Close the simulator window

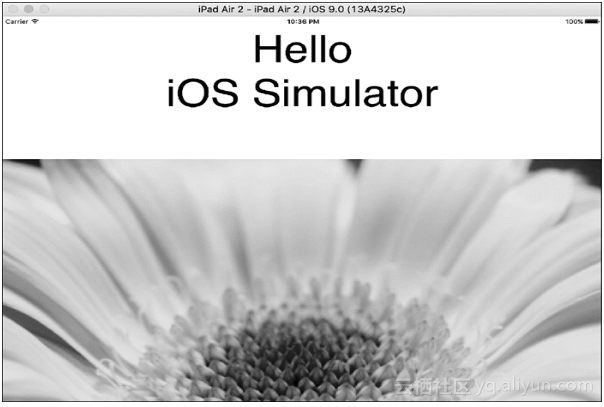click(x=13, y=9)
